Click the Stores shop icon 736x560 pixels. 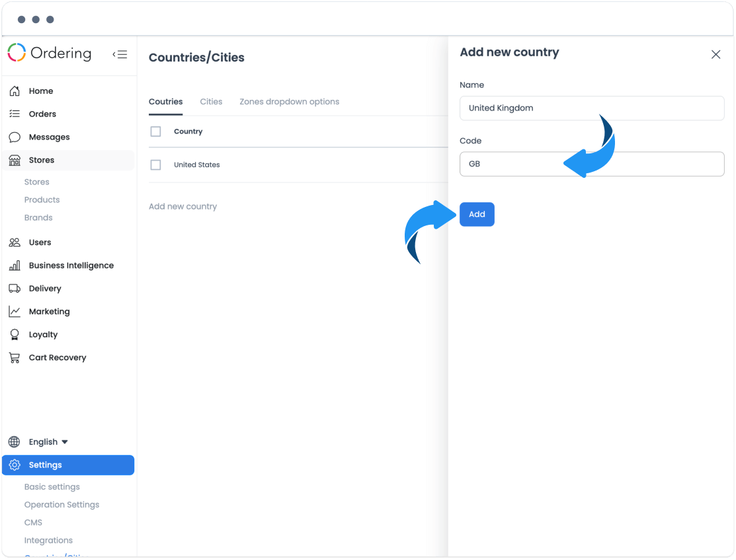(15, 160)
